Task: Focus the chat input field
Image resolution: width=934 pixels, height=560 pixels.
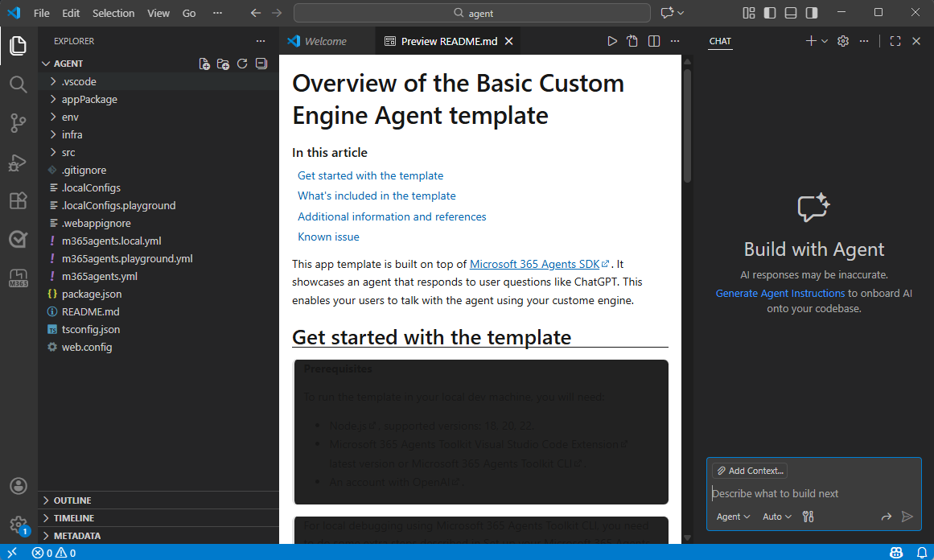Action: tap(813, 493)
